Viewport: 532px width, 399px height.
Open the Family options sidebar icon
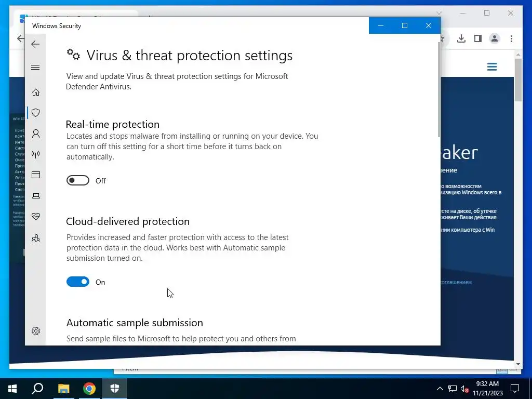36,238
